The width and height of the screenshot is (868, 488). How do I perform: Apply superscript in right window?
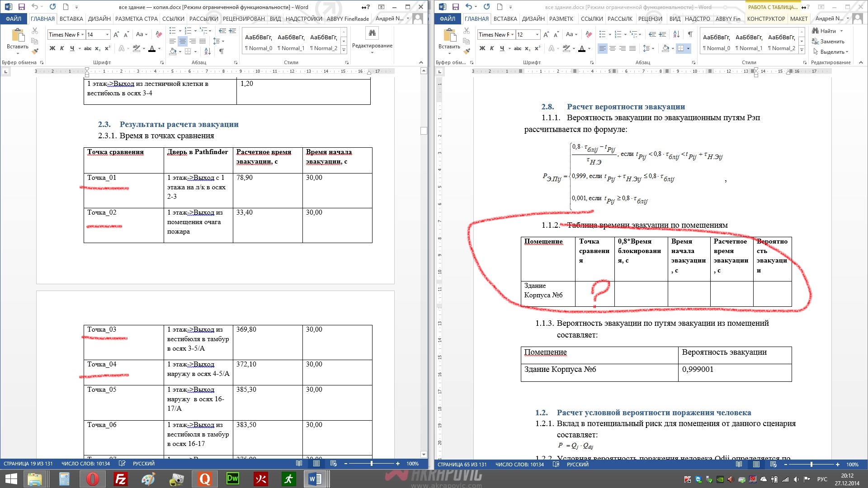538,48
